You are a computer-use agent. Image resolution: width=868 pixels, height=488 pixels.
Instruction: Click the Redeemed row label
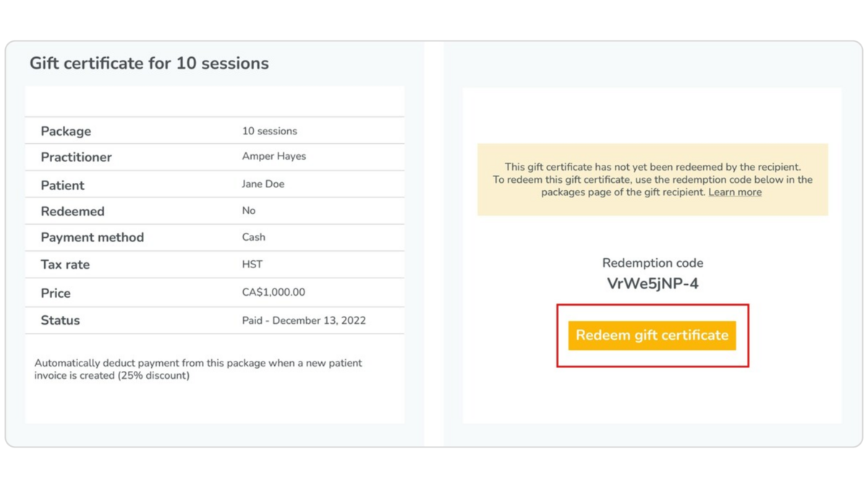pyautogui.click(x=72, y=211)
